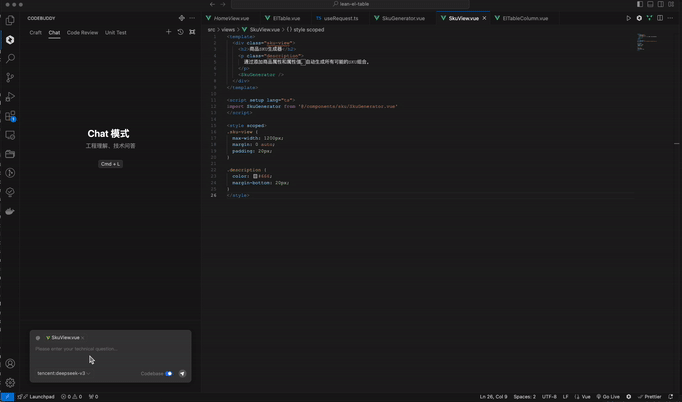The image size is (682, 402).
Task: Click the #666 color swatch in code
Action: click(x=255, y=176)
